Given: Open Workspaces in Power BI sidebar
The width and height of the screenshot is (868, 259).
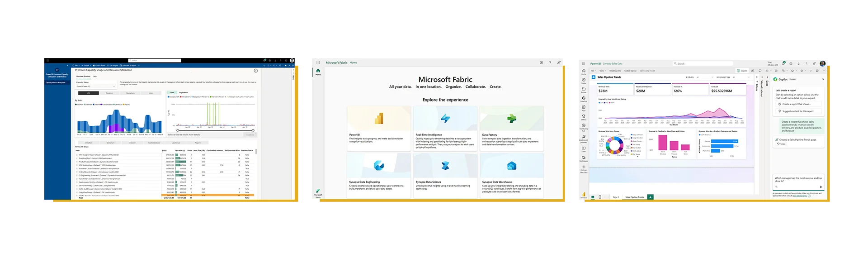Looking at the screenshot, I should [x=584, y=159].
